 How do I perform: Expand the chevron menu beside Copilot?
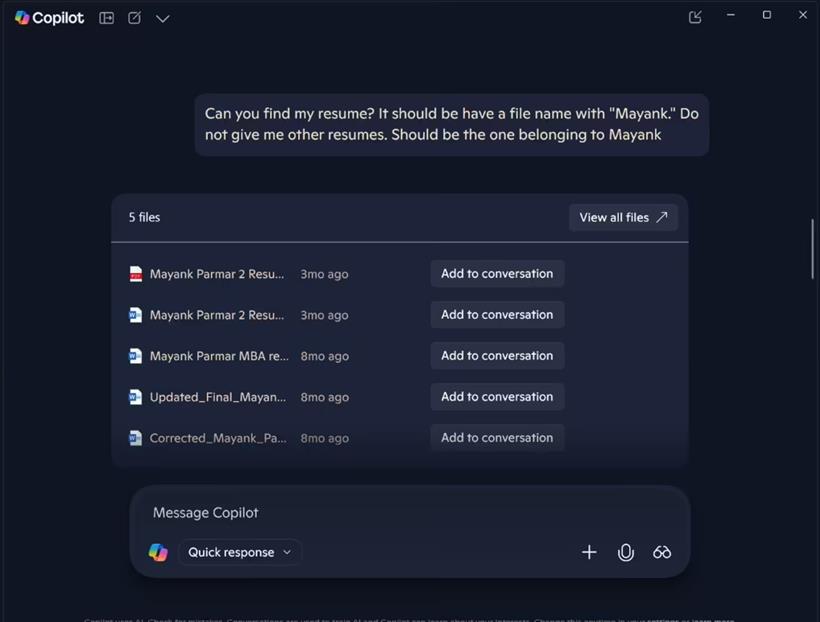[163, 19]
